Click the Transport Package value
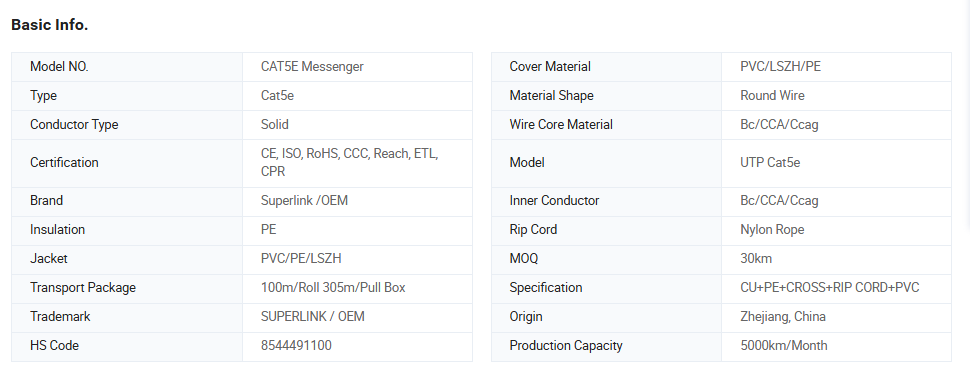This screenshot has height=380, width=970. click(333, 288)
